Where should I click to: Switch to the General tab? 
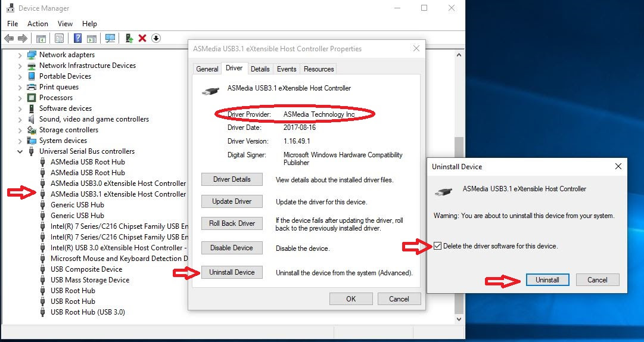(x=207, y=69)
